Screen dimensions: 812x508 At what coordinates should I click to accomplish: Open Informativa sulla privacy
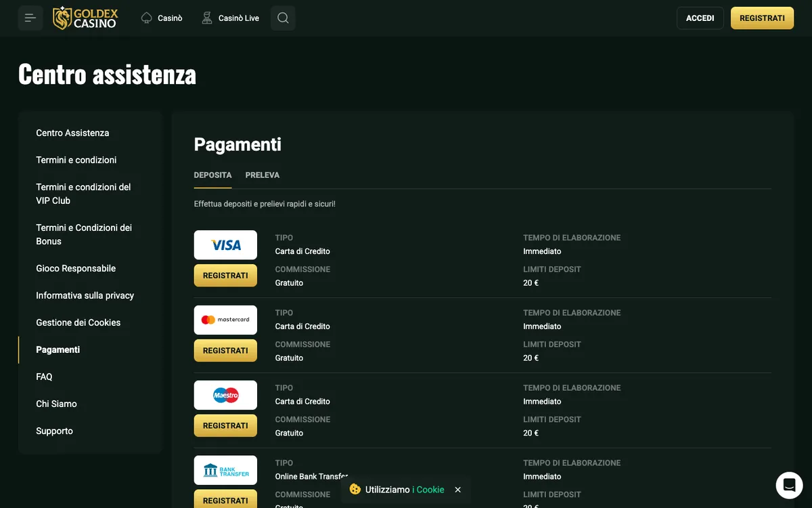coord(85,295)
